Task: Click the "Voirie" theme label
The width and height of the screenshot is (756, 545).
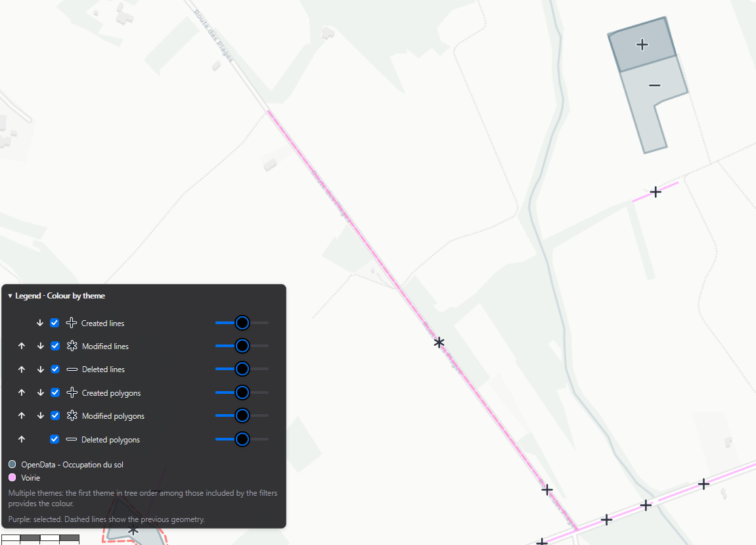Action: click(30, 478)
